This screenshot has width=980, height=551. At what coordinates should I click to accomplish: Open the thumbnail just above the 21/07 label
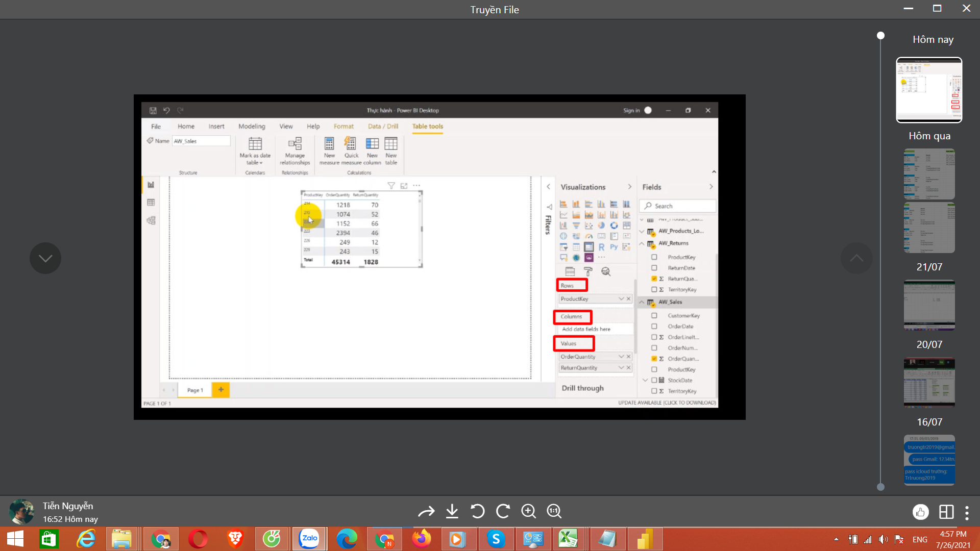(x=929, y=228)
